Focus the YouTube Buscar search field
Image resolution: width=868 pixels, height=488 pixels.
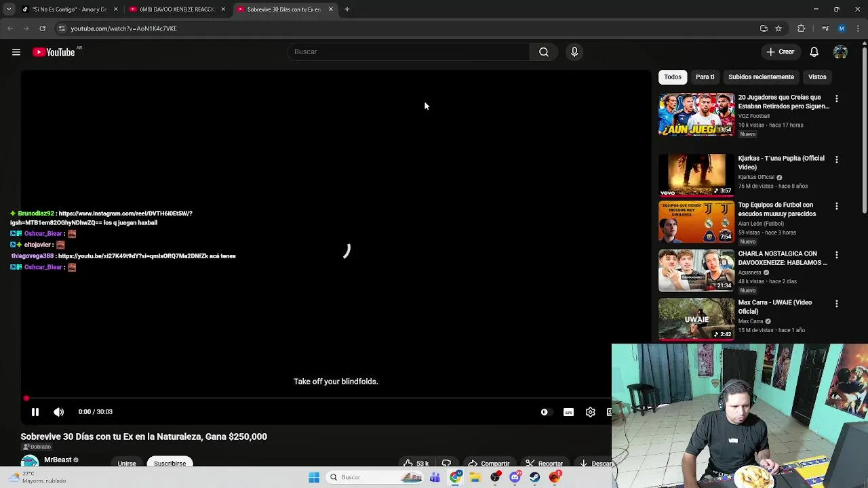point(408,52)
